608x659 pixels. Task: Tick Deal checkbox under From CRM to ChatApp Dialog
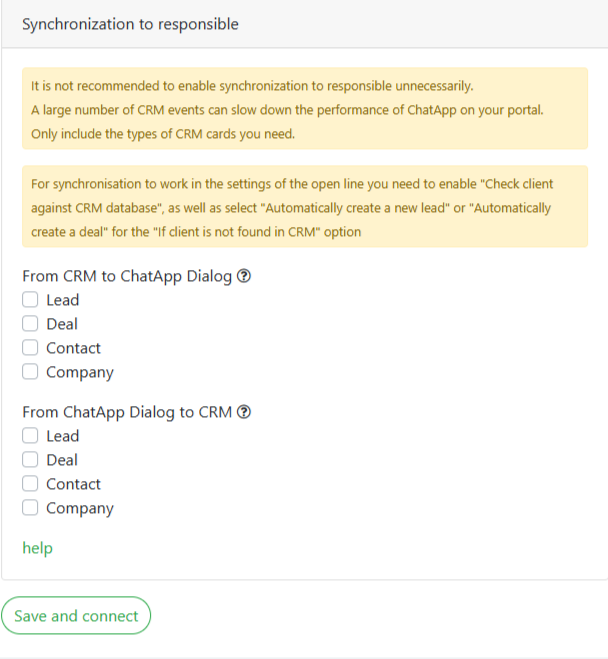[31, 324]
